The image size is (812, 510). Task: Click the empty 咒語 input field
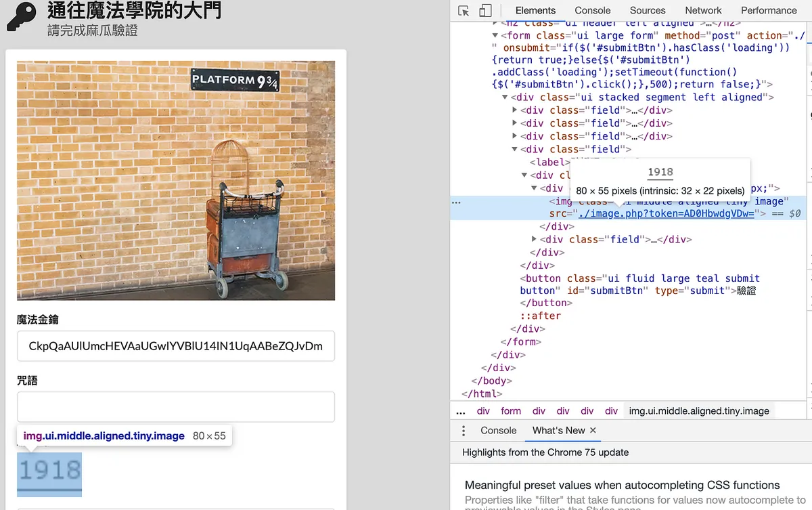click(175, 407)
